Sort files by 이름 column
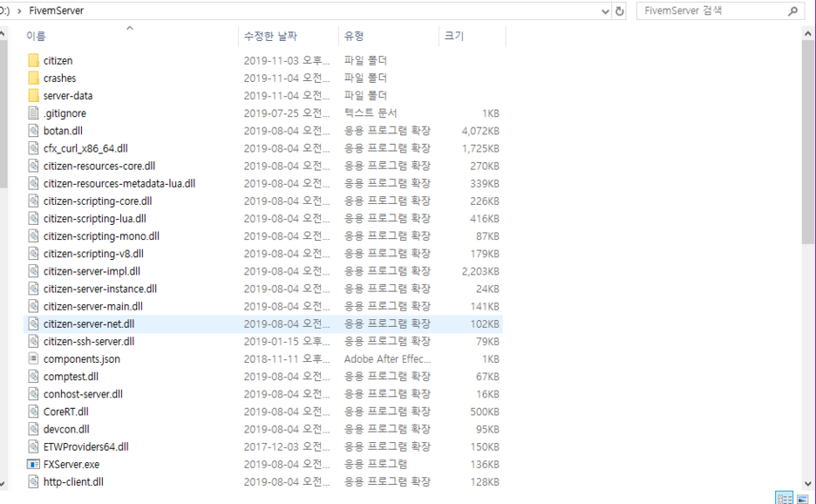 pyautogui.click(x=36, y=36)
